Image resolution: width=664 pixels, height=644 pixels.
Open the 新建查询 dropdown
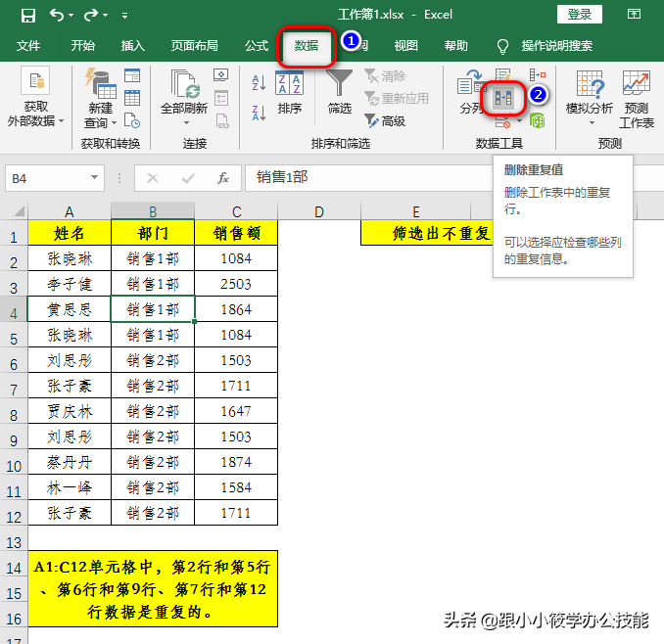pos(100,98)
